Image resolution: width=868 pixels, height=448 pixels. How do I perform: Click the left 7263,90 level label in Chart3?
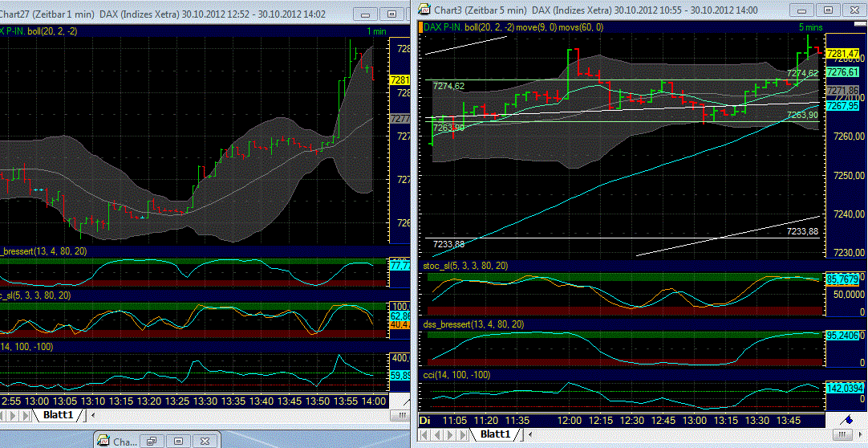[448, 128]
